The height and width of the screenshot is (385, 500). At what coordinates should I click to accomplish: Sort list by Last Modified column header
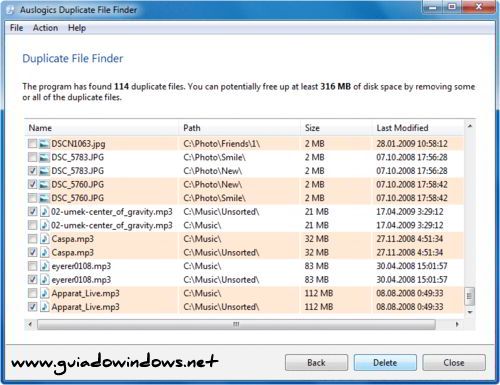tap(418, 128)
